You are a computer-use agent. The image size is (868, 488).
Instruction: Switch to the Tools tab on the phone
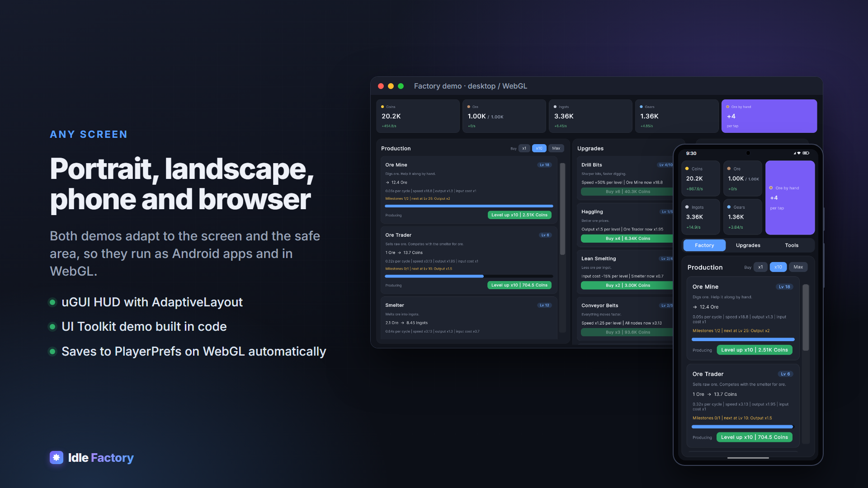792,245
